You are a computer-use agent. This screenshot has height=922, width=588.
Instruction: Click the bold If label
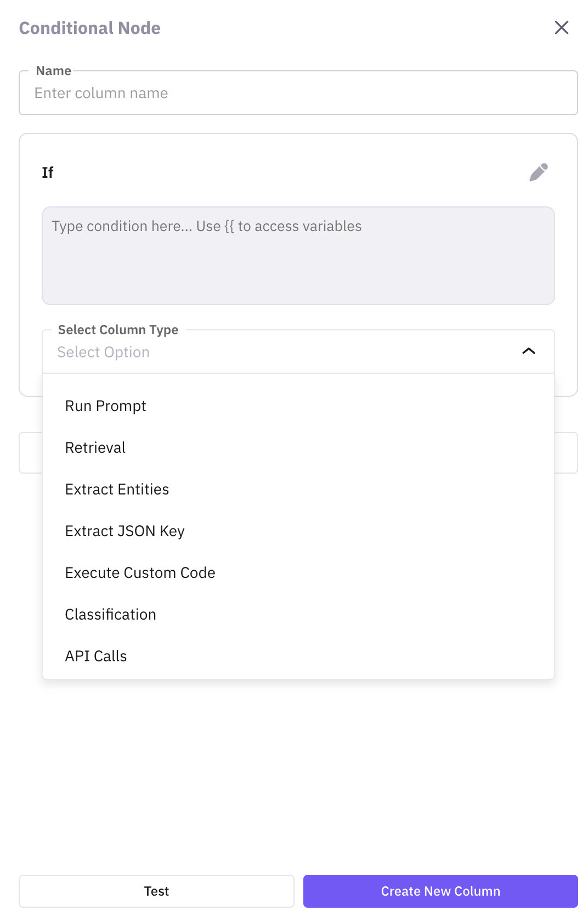48,173
